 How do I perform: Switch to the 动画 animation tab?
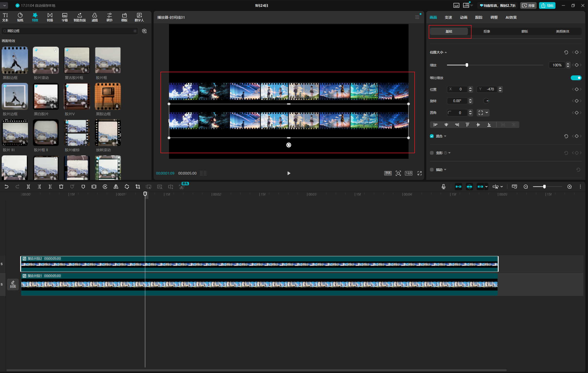point(463,17)
